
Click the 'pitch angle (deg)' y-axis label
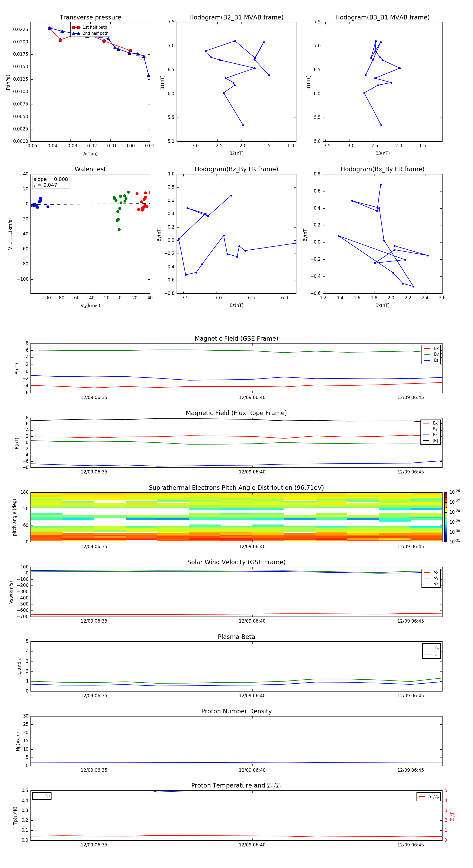(14, 517)
